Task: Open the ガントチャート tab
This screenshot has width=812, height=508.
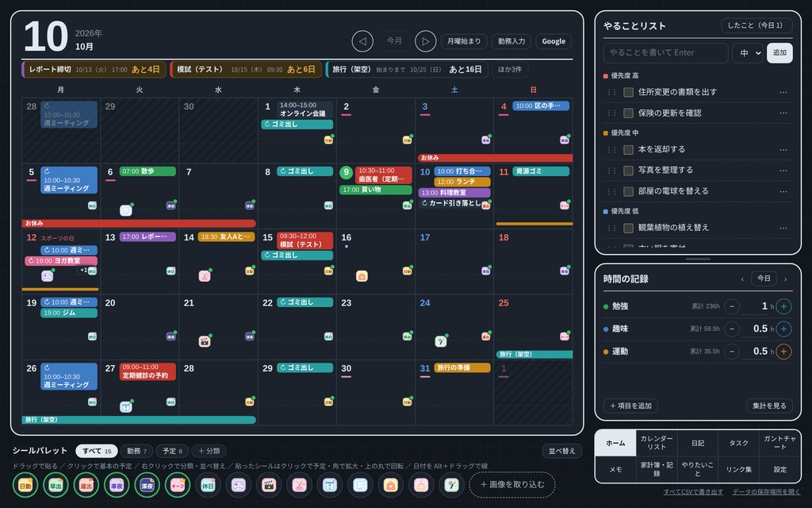Action: pyautogui.click(x=780, y=443)
